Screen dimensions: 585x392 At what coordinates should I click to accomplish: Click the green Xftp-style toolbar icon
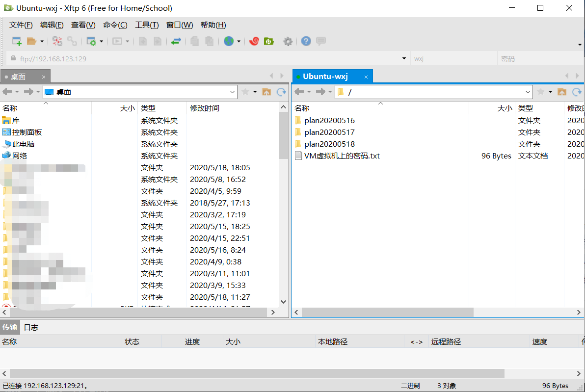(268, 41)
